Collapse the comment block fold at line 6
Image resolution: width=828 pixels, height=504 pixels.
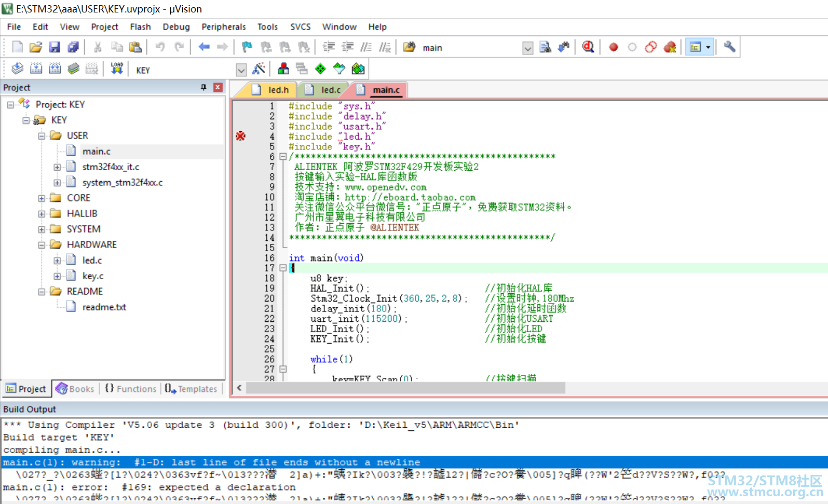283,156
